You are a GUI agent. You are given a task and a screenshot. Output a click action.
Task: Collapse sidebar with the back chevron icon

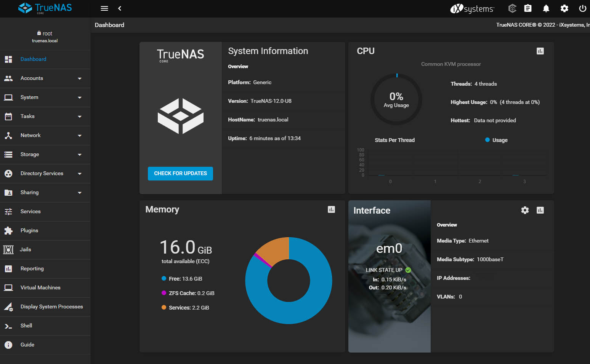(x=120, y=8)
